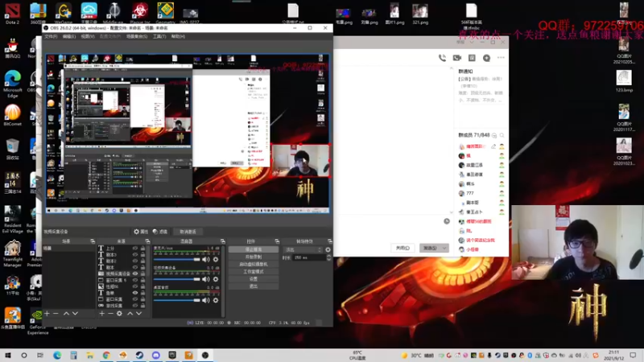Screen dimensions: 644x362
Task: Mute the second mixer channel with the speaker icon
Action: click(x=206, y=279)
